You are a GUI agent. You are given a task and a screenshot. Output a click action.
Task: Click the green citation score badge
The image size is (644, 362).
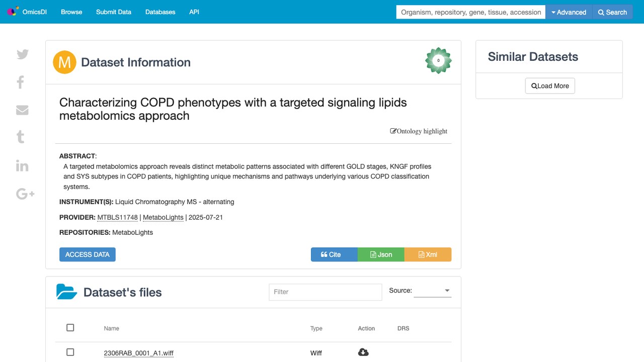(438, 60)
